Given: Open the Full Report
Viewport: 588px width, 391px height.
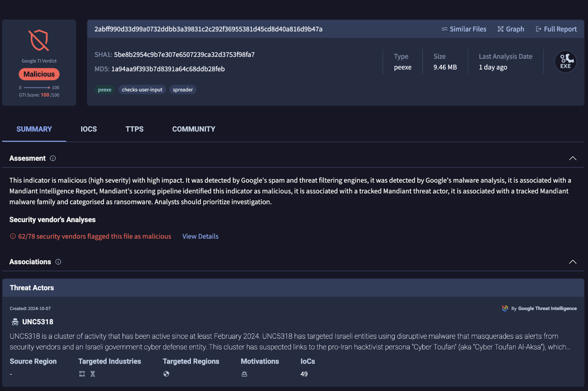Looking at the screenshot, I should 556,29.
